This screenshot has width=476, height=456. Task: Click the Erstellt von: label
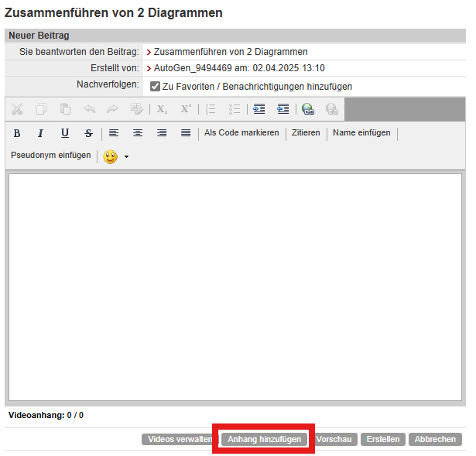coord(115,68)
